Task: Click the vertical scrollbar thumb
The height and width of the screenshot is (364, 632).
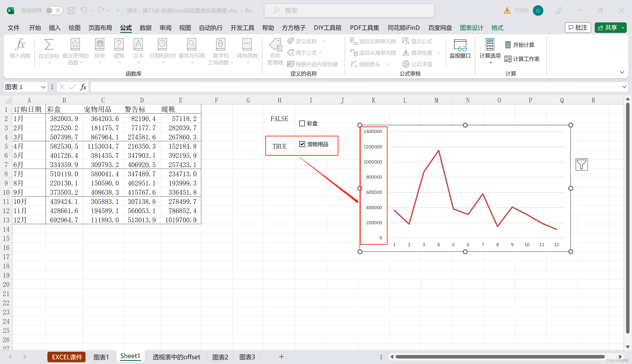Action: point(627,218)
